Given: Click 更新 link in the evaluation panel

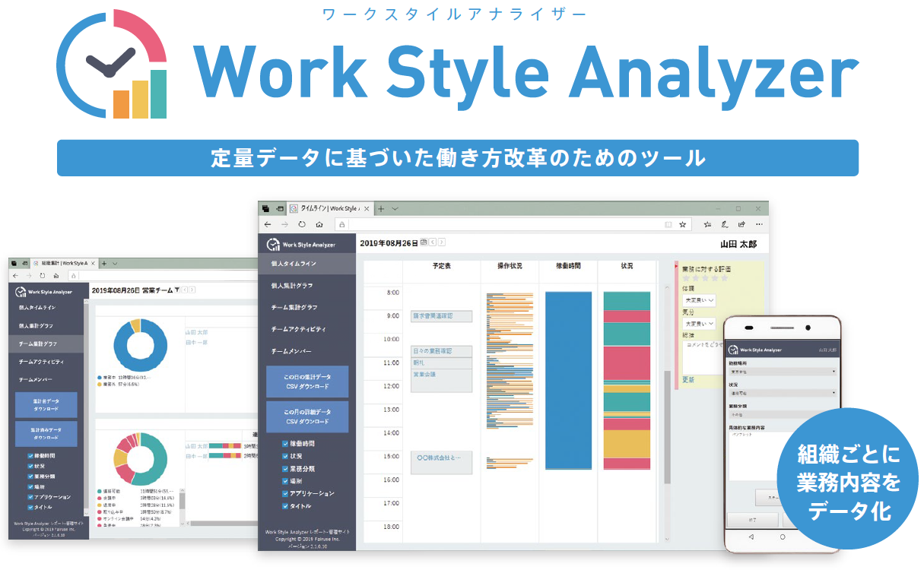Looking at the screenshot, I should [x=688, y=379].
